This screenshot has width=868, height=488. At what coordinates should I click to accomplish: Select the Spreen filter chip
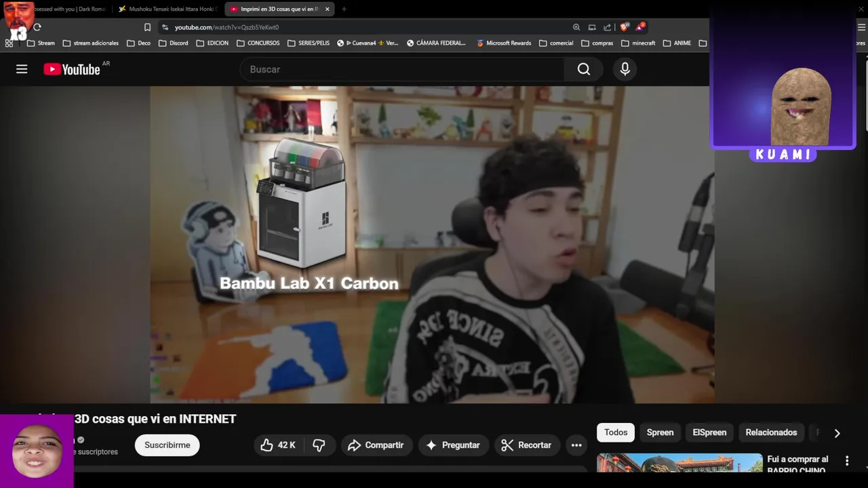point(660,432)
